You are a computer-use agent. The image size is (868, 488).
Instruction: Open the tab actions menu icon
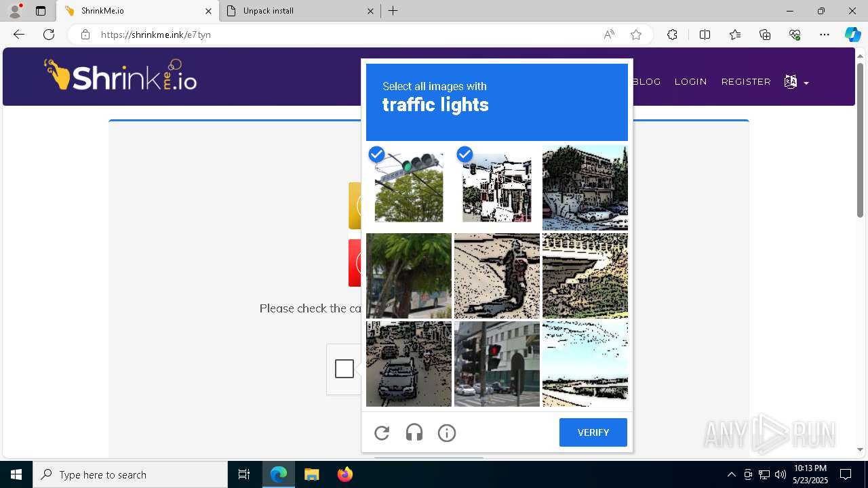coord(41,11)
